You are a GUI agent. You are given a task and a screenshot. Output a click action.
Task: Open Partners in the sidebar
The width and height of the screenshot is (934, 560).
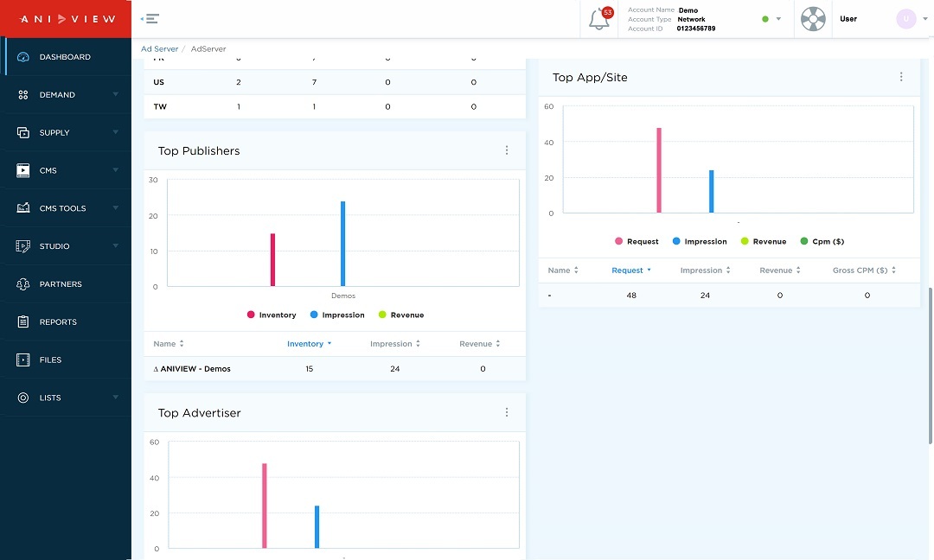(x=61, y=284)
